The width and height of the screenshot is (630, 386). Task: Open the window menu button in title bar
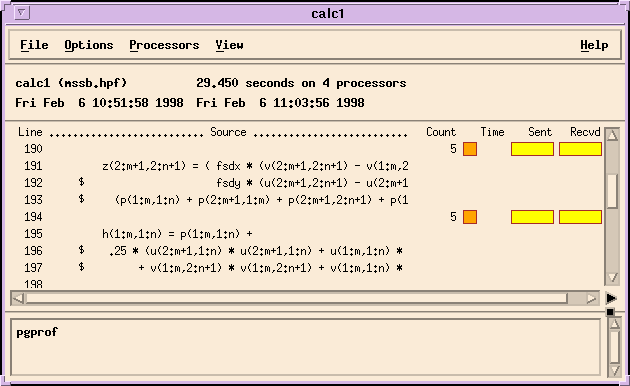click(x=22, y=13)
